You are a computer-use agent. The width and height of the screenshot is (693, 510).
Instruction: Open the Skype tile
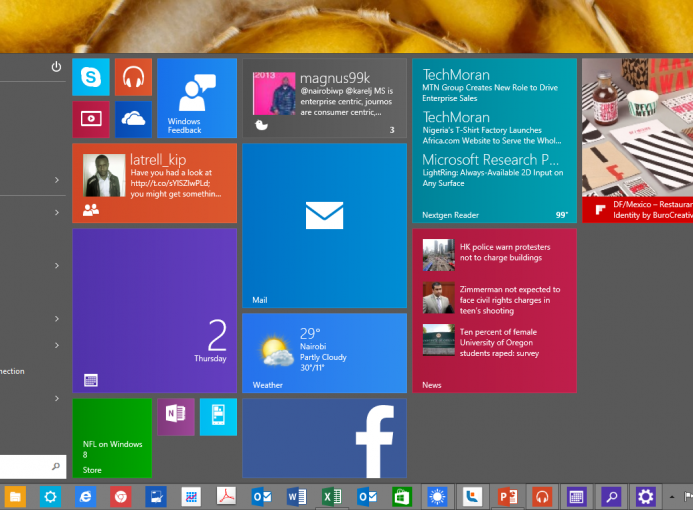91,77
